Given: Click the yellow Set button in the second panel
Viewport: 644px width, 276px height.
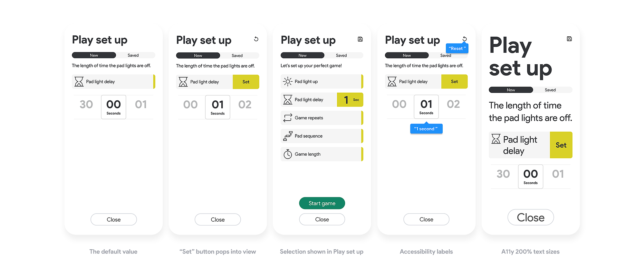Looking at the screenshot, I should [x=246, y=82].
